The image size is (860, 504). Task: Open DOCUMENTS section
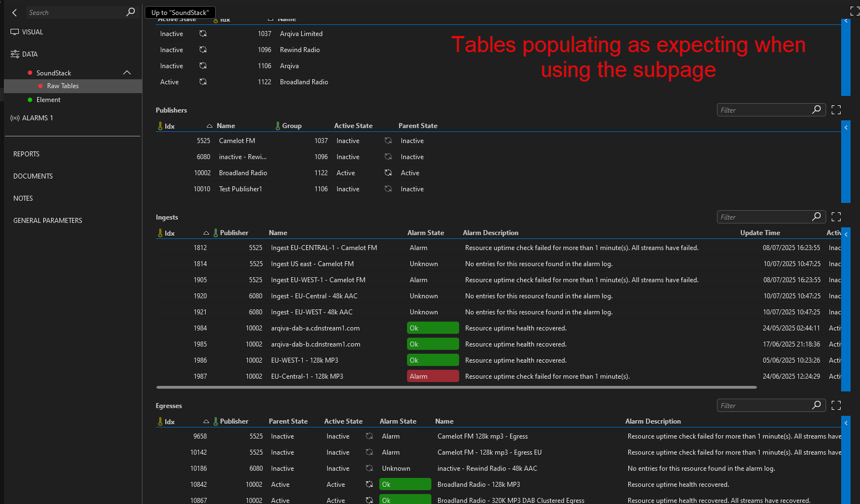[33, 176]
